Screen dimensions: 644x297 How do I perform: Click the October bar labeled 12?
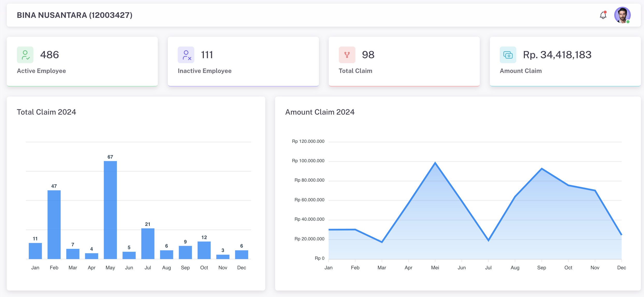pyautogui.click(x=204, y=250)
